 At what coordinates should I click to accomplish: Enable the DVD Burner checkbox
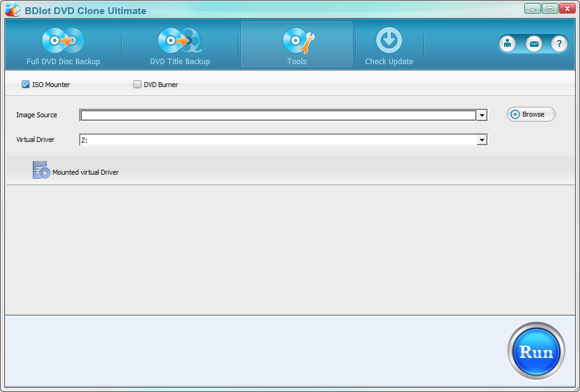[x=137, y=85]
